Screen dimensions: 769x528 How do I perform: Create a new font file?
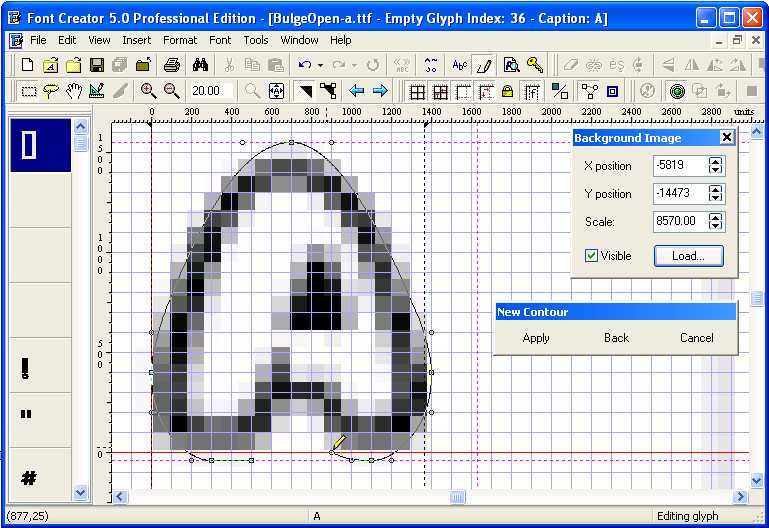click(27, 64)
